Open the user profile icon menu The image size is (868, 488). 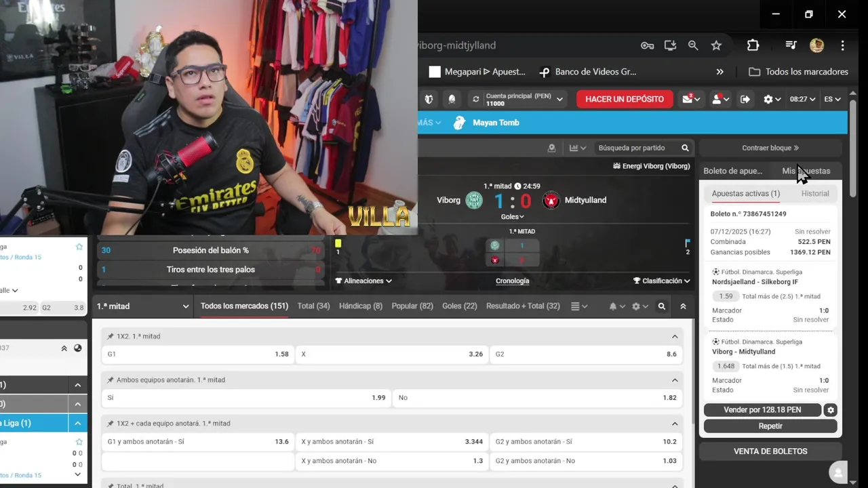coord(720,99)
